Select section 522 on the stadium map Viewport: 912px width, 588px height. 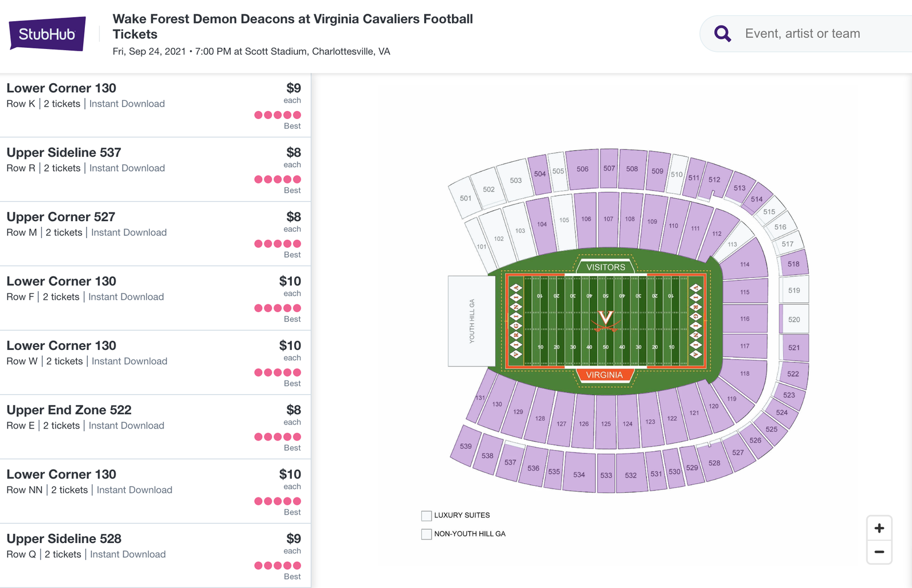tap(793, 374)
